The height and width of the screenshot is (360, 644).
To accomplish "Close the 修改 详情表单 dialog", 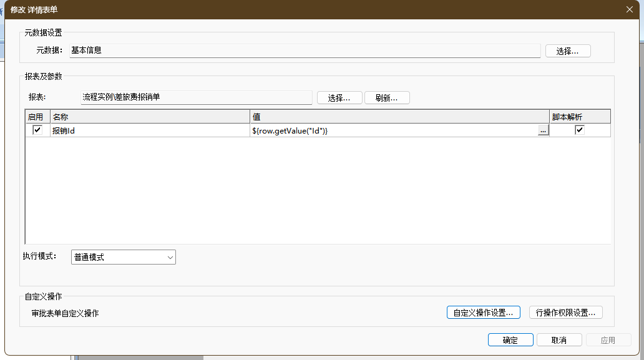I will coord(629,9).
